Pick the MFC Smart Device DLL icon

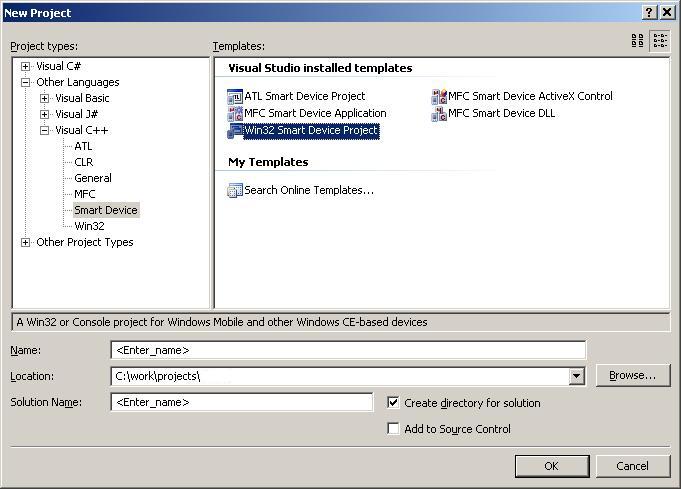pos(439,114)
